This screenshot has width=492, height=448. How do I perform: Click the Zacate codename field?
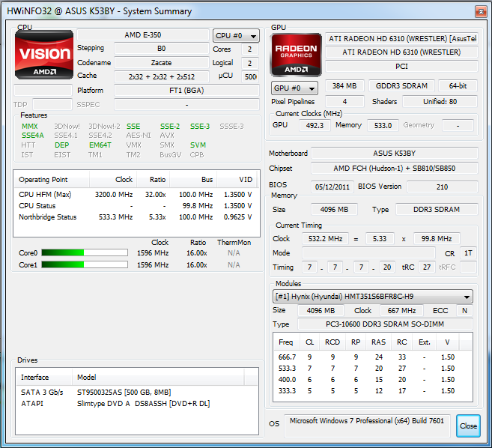[161, 62]
